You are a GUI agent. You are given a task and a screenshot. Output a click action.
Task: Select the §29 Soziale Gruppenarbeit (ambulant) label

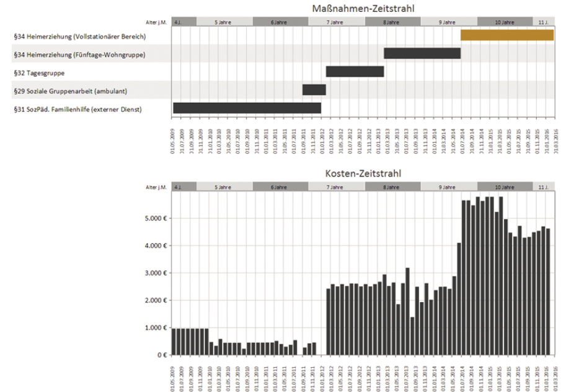70,91
